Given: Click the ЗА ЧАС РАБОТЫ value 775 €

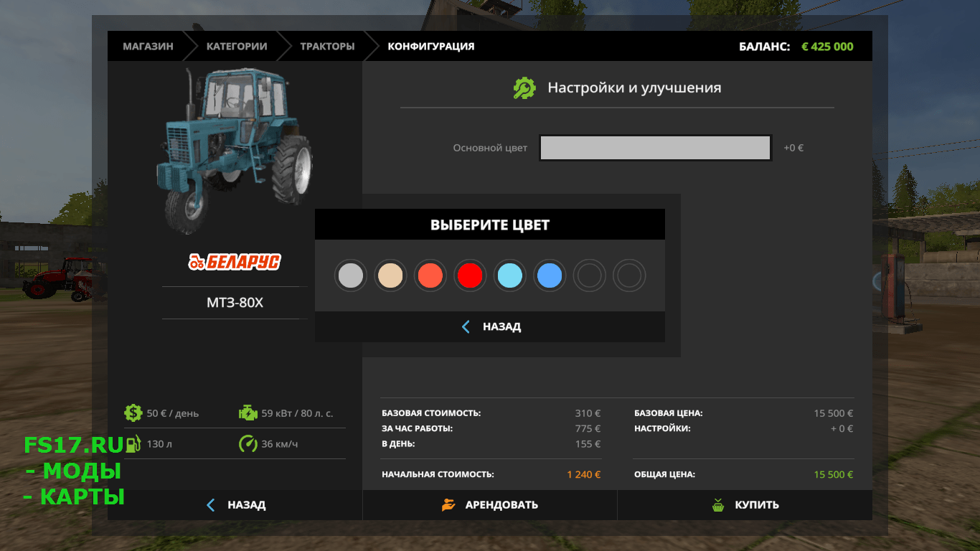Looking at the screenshot, I should tap(588, 428).
